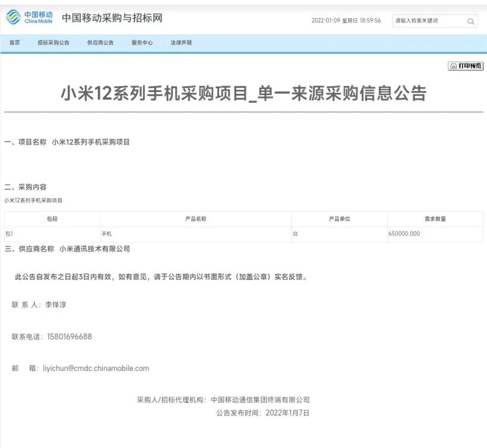
Task: Click the purchaser 中国移动通信集团终端有限公司
Action: [260, 400]
